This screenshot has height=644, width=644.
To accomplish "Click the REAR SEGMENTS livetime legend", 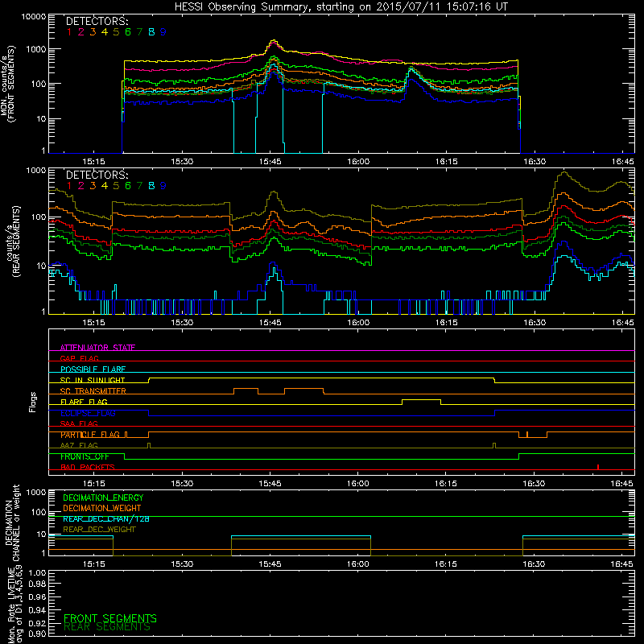I will pyautogui.click(x=107, y=627).
